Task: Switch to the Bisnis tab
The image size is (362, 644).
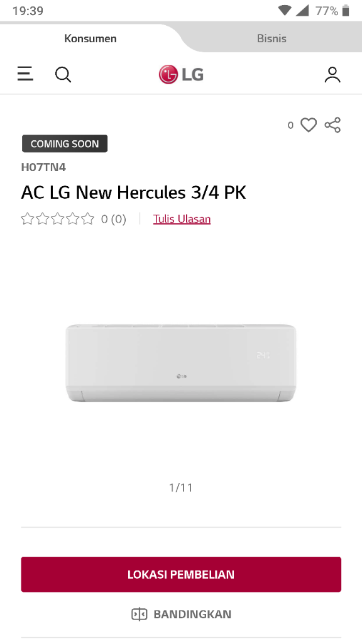Action: [x=271, y=38]
